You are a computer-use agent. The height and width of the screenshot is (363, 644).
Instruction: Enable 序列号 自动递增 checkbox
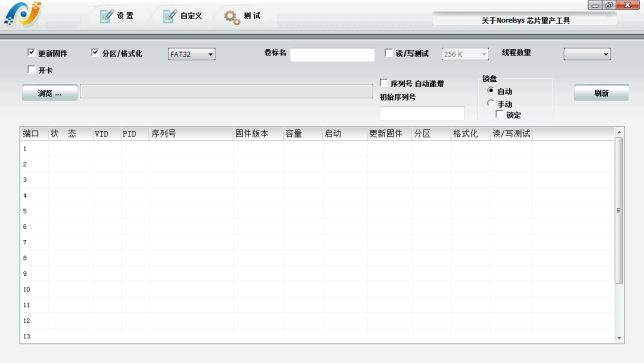pos(384,83)
